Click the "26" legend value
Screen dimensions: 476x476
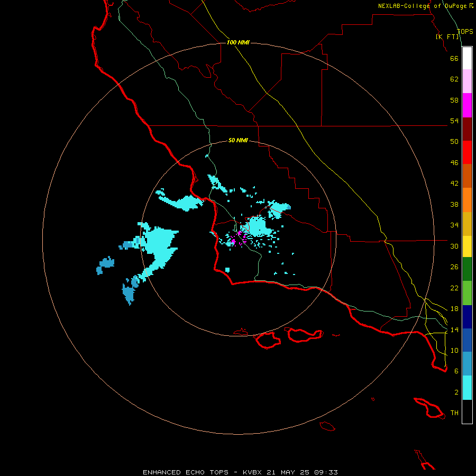click(x=454, y=267)
